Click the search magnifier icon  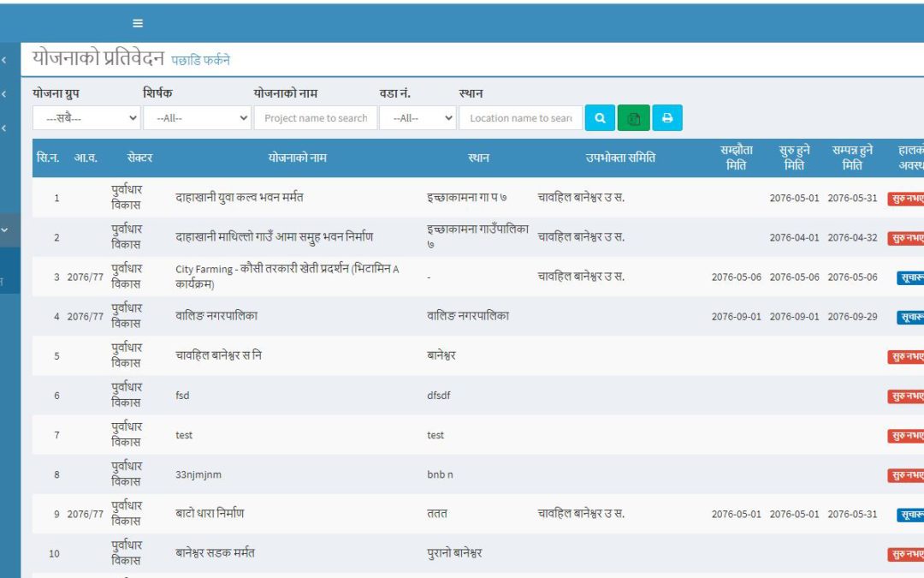[x=599, y=117]
